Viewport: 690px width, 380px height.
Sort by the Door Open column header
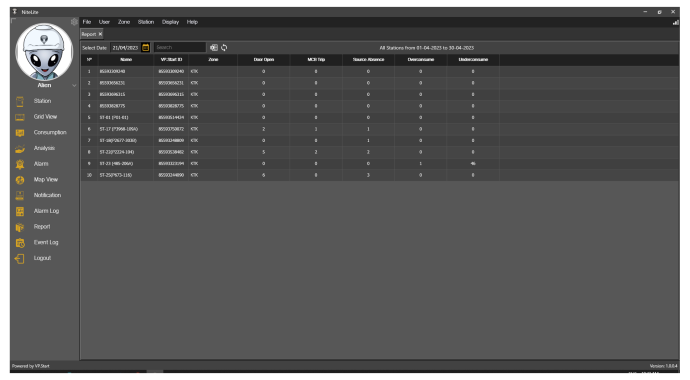264,59
